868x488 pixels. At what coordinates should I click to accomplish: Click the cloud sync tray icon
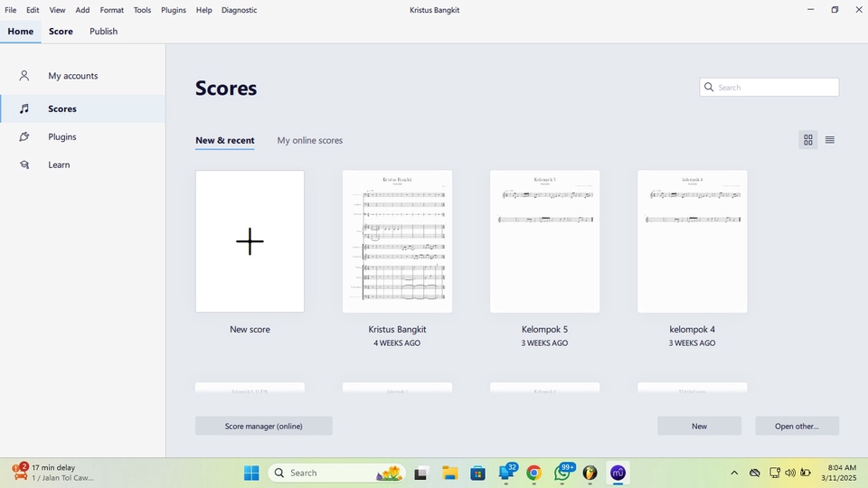[754, 473]
